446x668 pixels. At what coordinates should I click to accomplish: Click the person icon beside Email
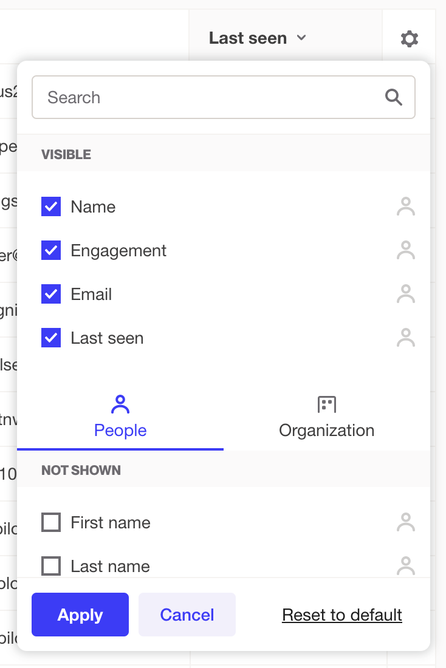point(406,294)
